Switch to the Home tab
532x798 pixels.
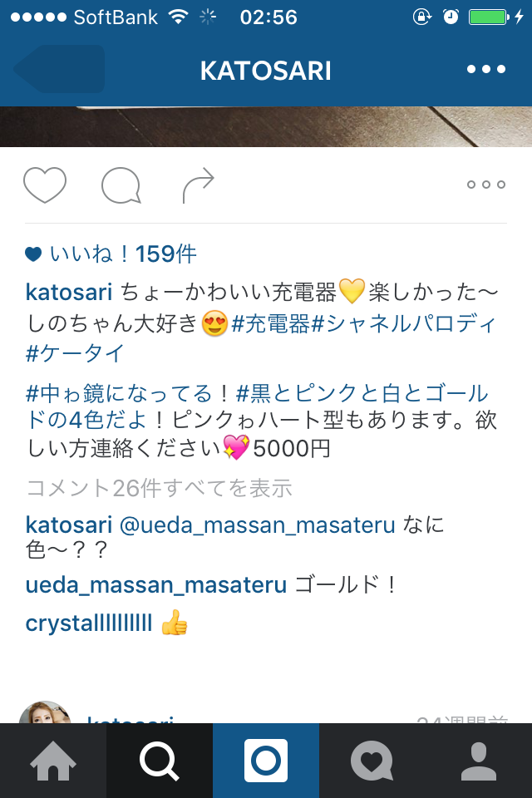coord(53,761)
